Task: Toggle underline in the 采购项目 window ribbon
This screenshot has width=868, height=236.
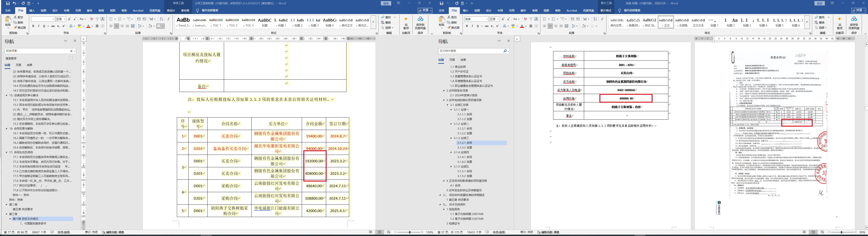Action: point(44,26)
